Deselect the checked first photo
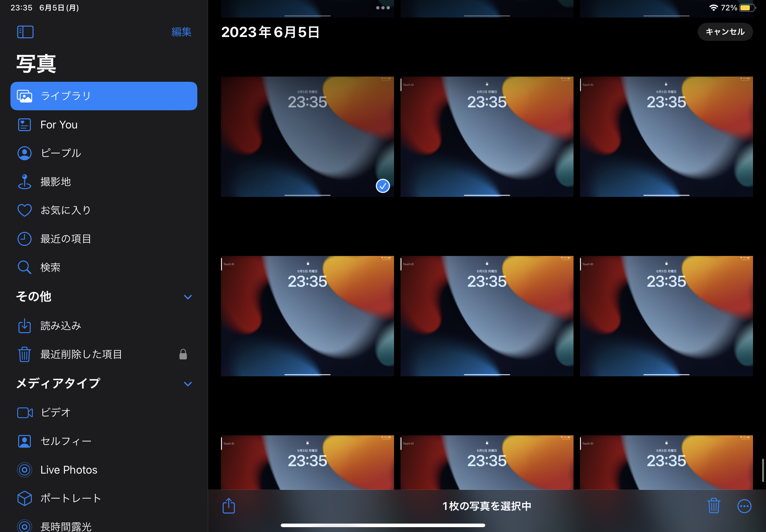The image size is (766, 532). [307, 137]
